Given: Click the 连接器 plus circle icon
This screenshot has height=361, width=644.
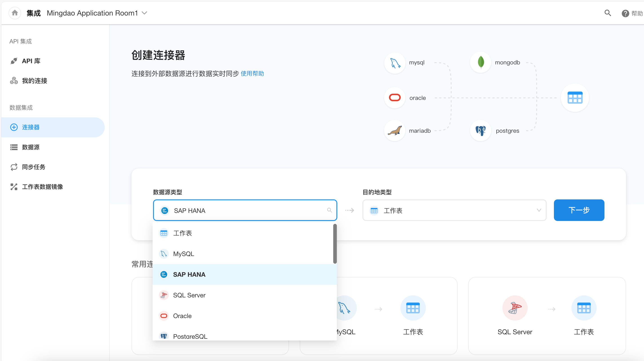Looking at the screenshot, I should (14, 127).
